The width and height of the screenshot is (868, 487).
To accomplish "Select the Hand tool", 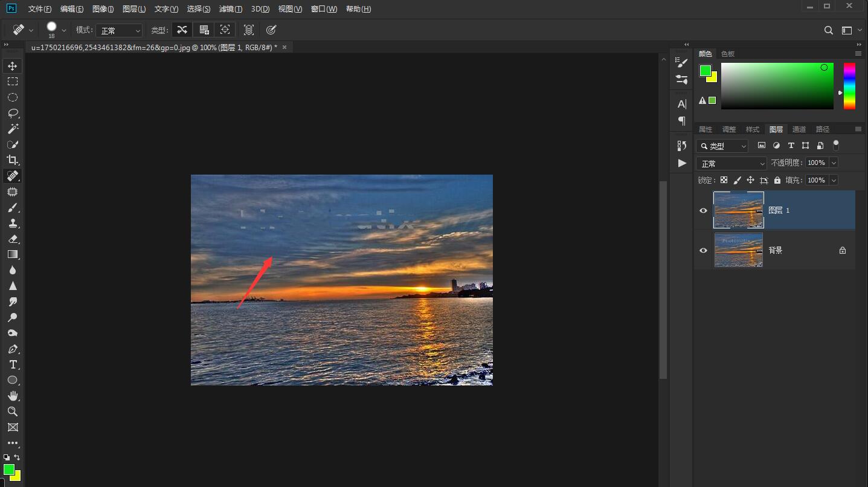I will 13,396.
